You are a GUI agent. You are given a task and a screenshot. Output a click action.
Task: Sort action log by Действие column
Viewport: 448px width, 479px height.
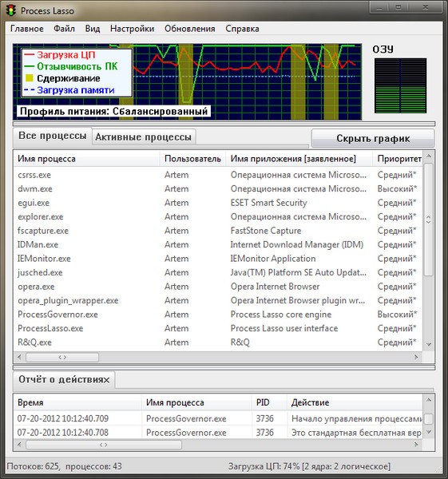pyautogui.click(x=355, y=402)
